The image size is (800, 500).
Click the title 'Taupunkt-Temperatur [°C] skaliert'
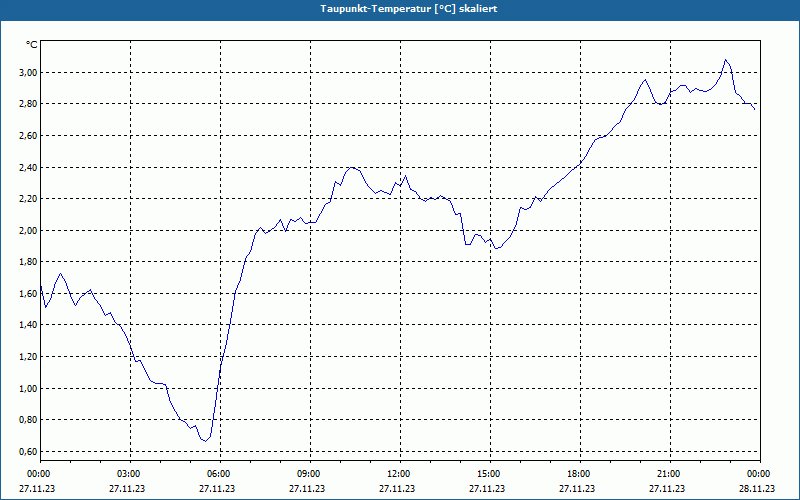tap(409, 9)
